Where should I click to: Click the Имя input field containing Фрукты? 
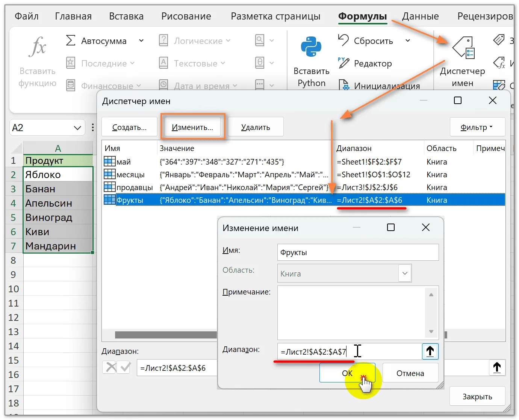click(358, 252)
